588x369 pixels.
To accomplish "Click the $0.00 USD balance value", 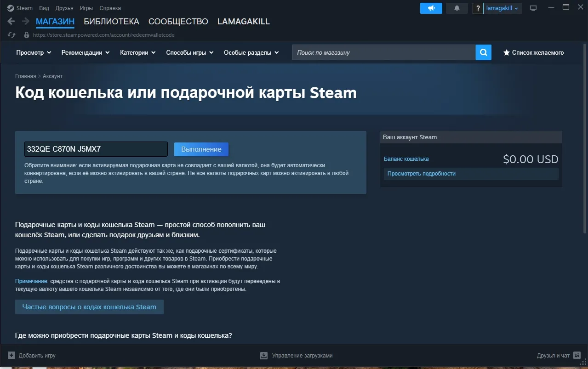I will click(x=531, y=159).
